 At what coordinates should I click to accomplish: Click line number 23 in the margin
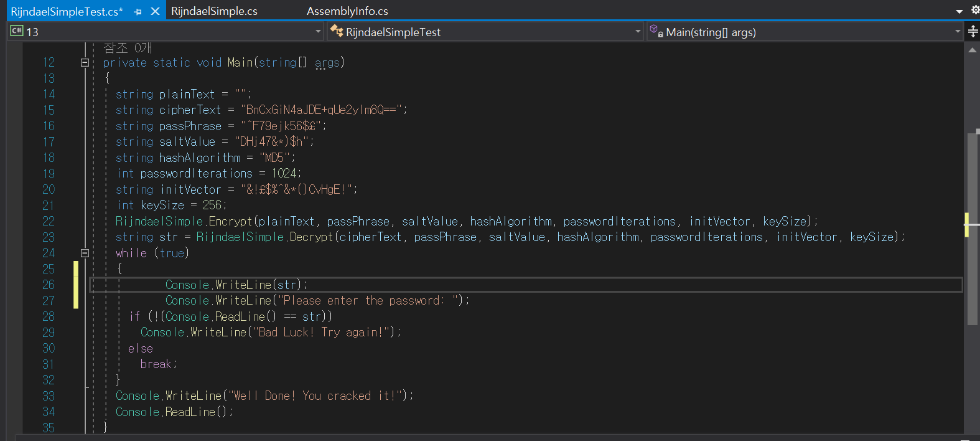[49, 237]
